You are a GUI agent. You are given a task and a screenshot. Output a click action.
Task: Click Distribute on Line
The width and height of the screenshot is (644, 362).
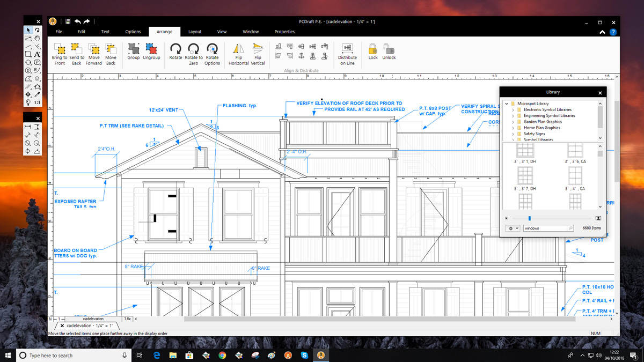coord(347,49)
